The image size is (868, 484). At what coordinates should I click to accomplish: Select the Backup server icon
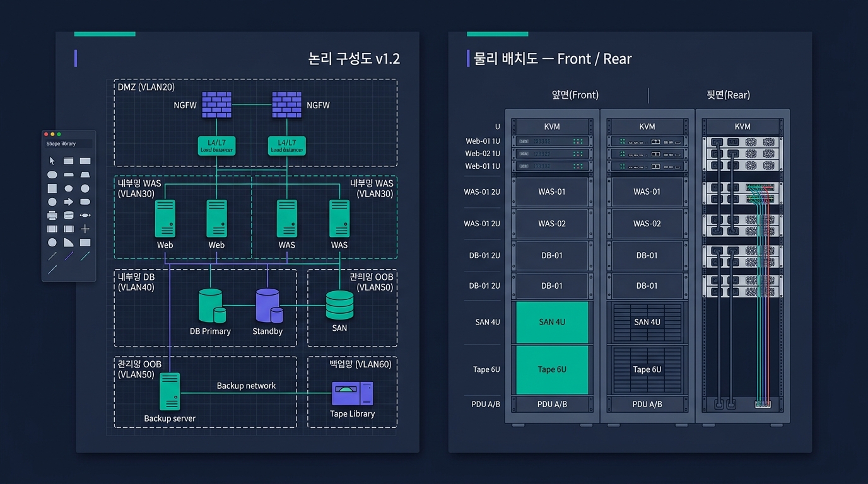pos(170,391)
